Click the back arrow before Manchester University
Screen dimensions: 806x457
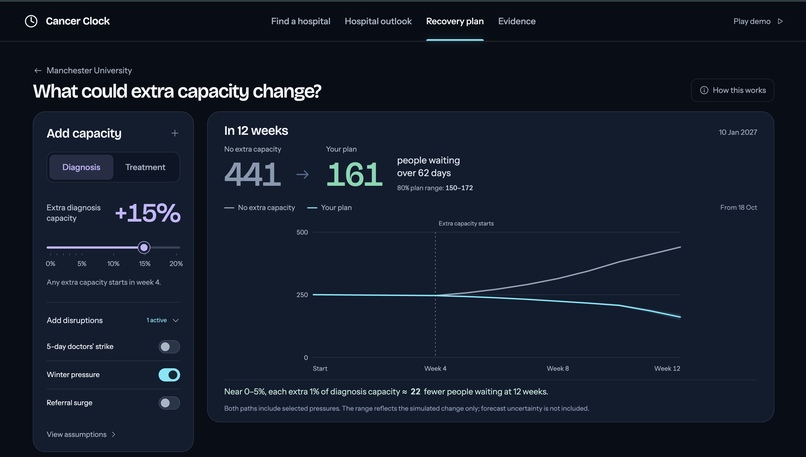coord(38,70)
